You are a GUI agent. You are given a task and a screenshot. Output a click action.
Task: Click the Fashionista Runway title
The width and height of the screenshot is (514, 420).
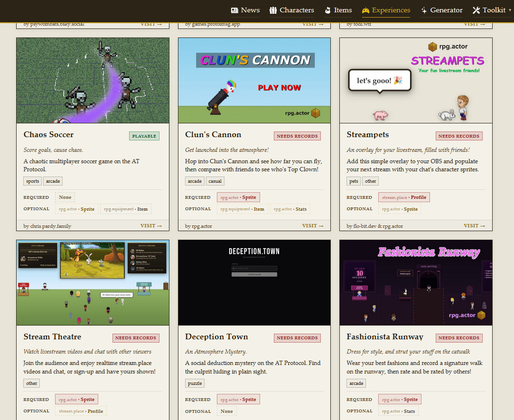pyautogui.click(x=385, y=337)
